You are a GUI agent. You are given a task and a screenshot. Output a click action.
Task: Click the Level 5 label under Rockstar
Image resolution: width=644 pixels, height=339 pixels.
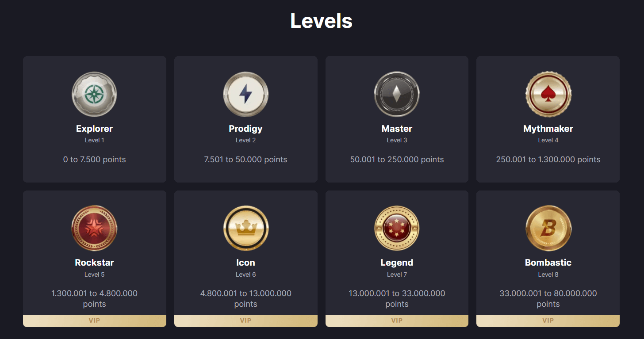[x=94, y=274]
